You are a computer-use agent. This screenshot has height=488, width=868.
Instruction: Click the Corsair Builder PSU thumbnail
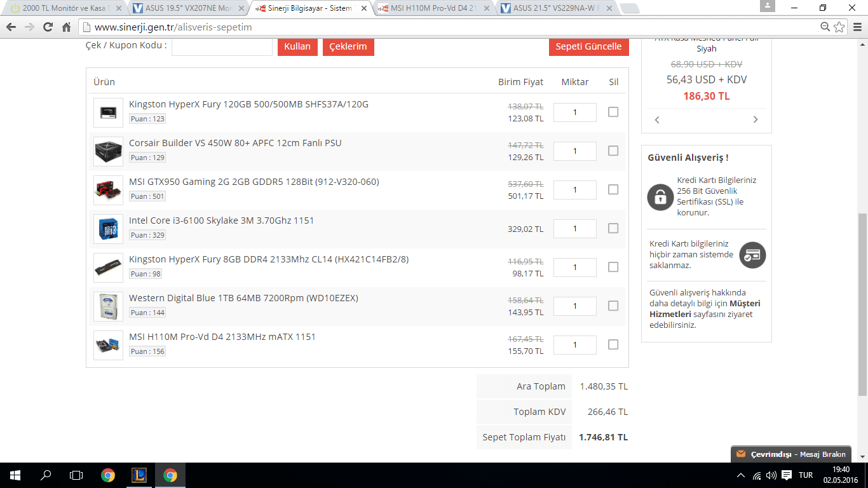tap(108, 151)
